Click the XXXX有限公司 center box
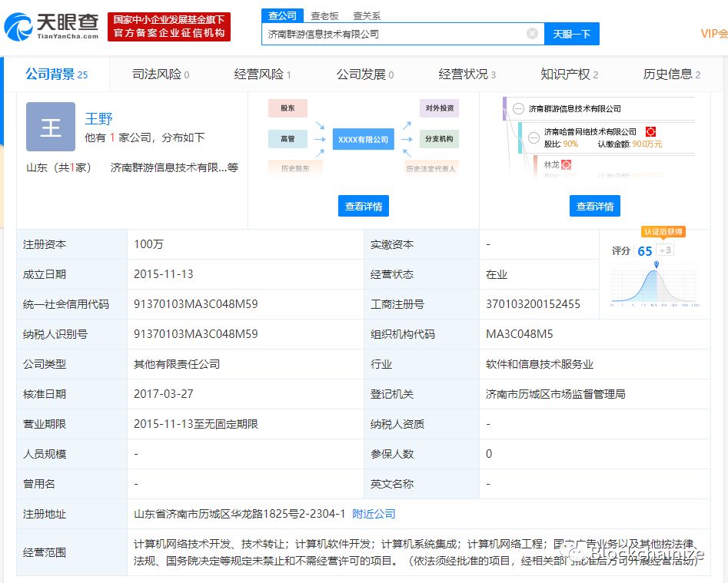Screen dimensions: 728x583 pos(363,139)
